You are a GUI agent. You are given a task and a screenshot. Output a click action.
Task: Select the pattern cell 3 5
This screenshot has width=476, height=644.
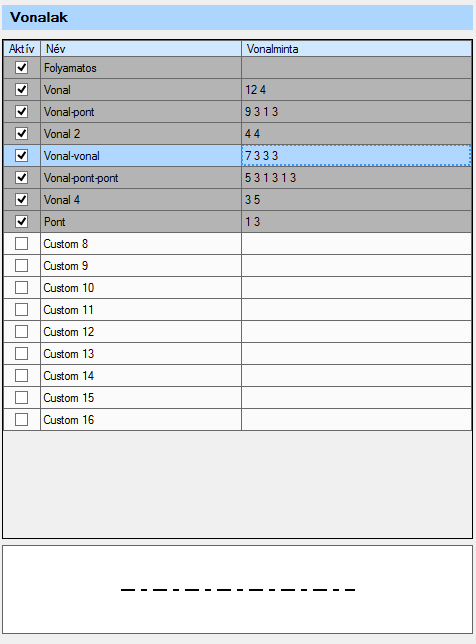point(356,200)
